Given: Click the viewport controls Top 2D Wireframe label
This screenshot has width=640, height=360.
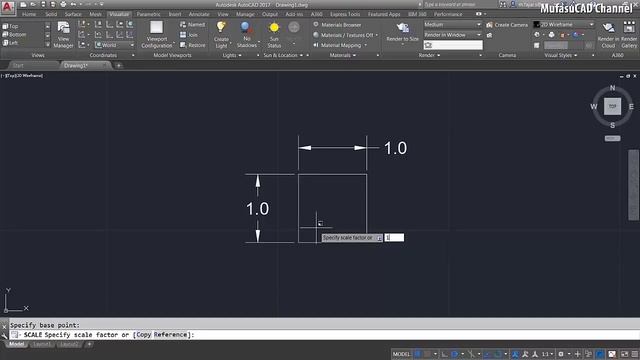Looking at the screenshot, I should pos(22,76).
